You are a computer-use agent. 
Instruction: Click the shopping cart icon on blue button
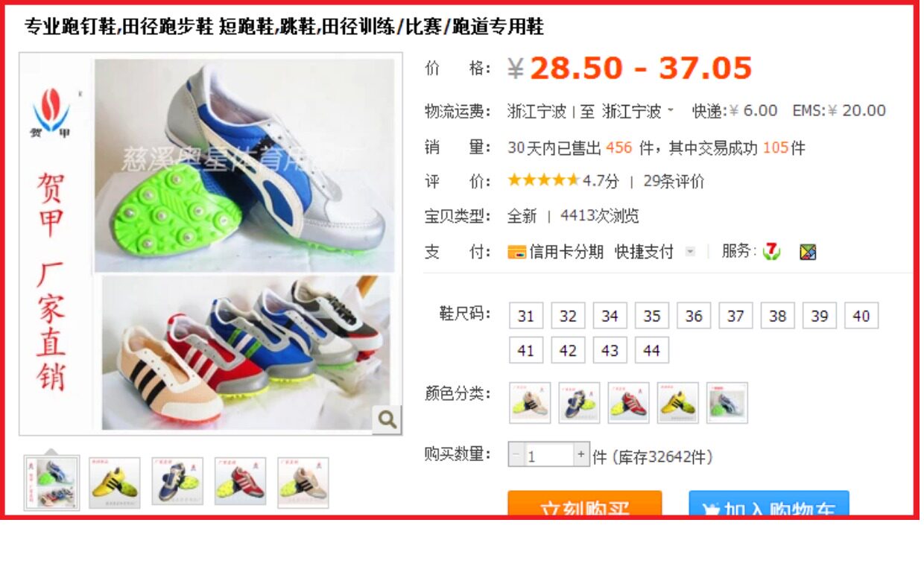pyautogui.click(x=712, y=509)
